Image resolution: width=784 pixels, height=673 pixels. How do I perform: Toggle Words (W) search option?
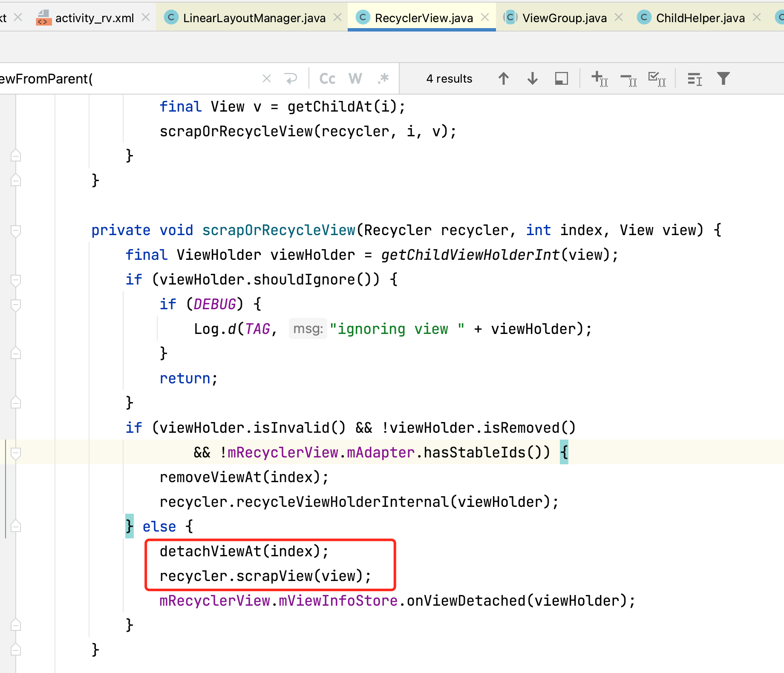355,79
